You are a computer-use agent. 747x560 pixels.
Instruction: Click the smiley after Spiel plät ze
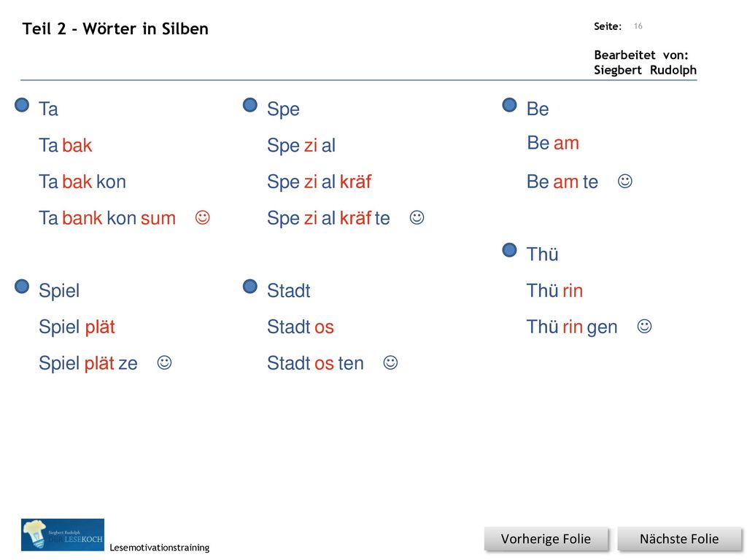pyautogui.click(x=164, y=362)
